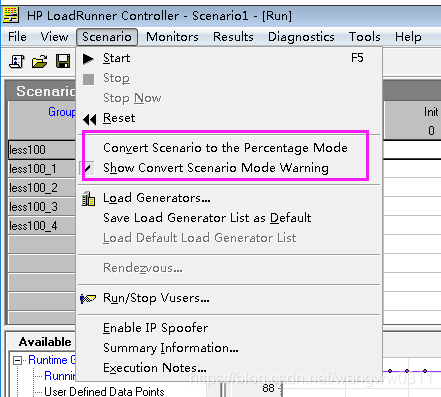
Task: Click the Open Scenario folder icon
Action: [39, 62]
